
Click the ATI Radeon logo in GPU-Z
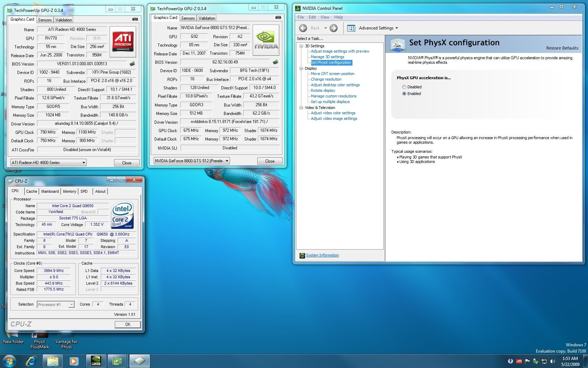click(122, 41)
